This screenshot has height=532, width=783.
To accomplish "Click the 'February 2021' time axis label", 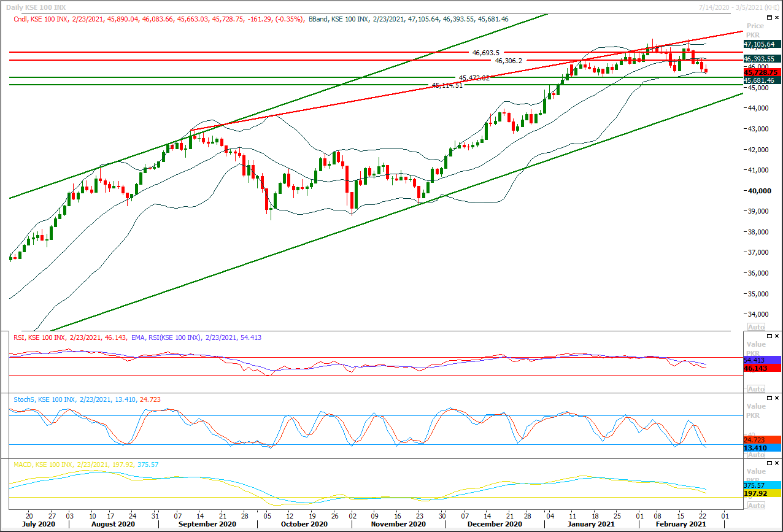I will (681, 525).
